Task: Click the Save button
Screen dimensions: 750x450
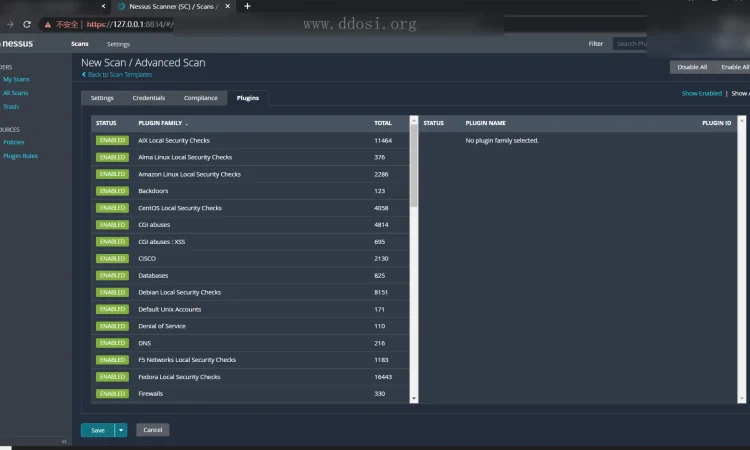Action: 98,430
